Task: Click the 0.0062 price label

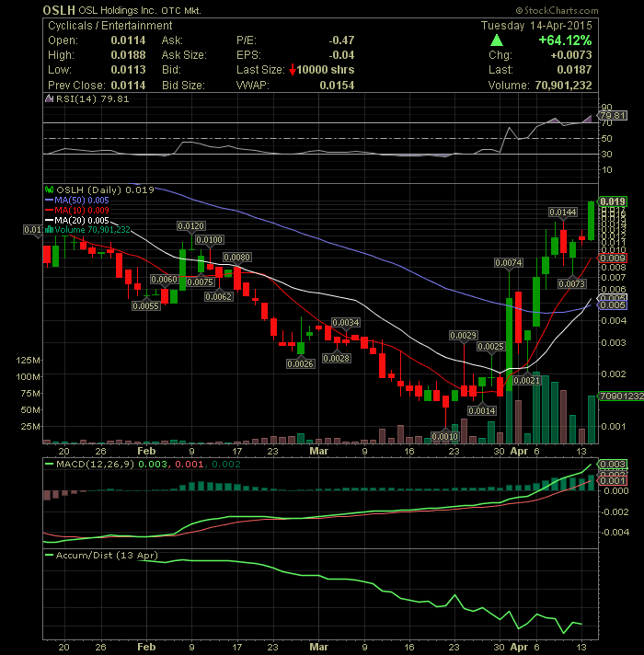Action: [219, 296]
